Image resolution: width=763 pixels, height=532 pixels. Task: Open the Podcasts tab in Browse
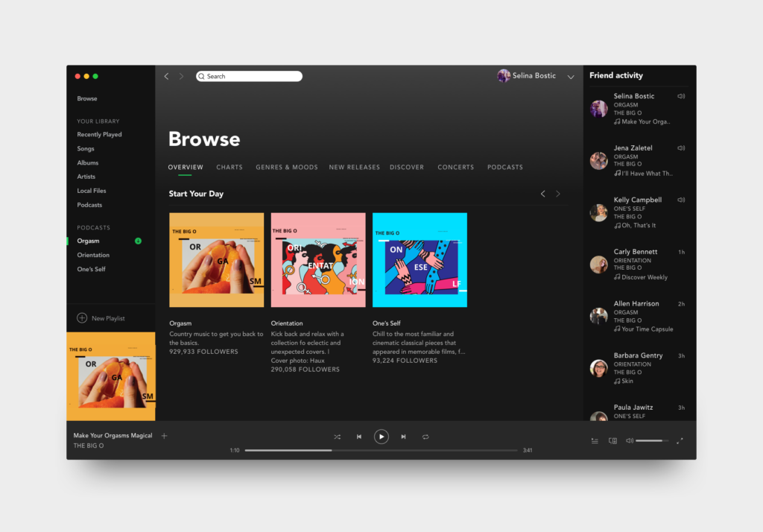(x=505, y=167)
